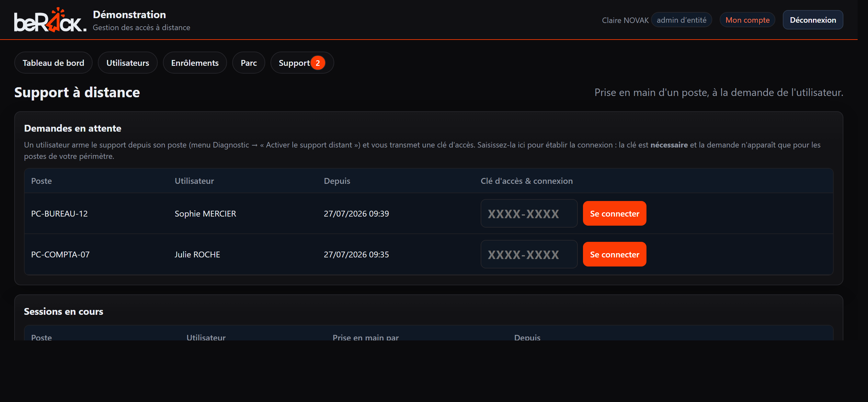868x402 pixels.
Task: Click the date 27/07/2026 09:39
Action: (356, 213)
